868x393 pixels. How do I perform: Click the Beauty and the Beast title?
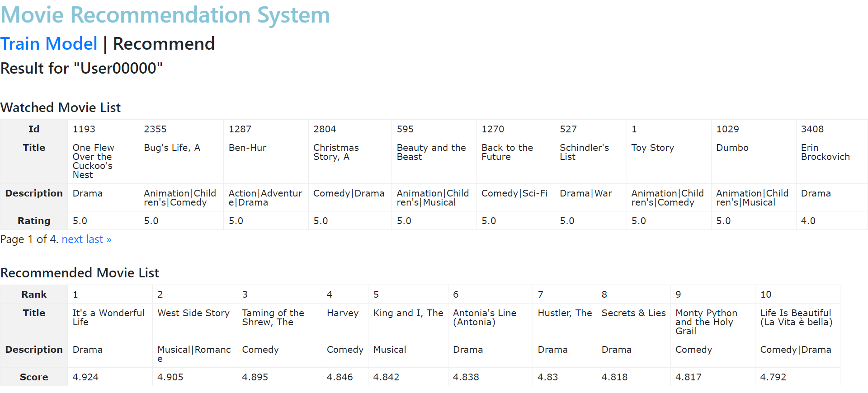[431, 152]
